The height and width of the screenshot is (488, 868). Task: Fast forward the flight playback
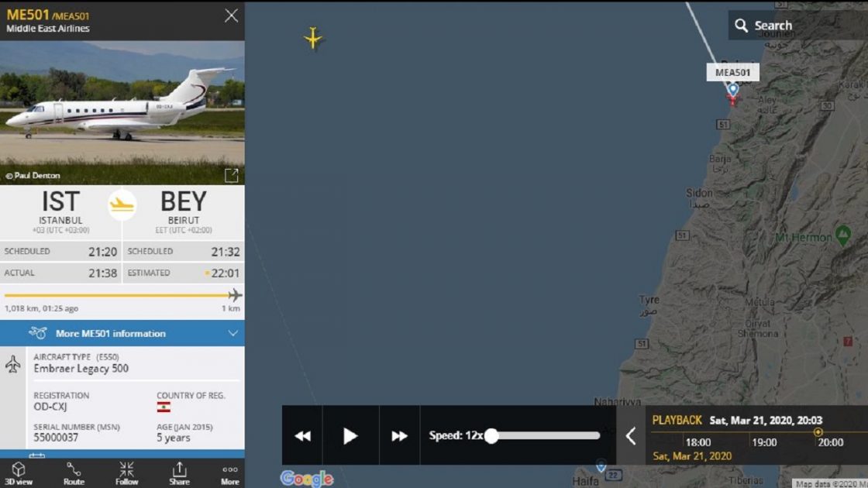click(x=399, y=436)
